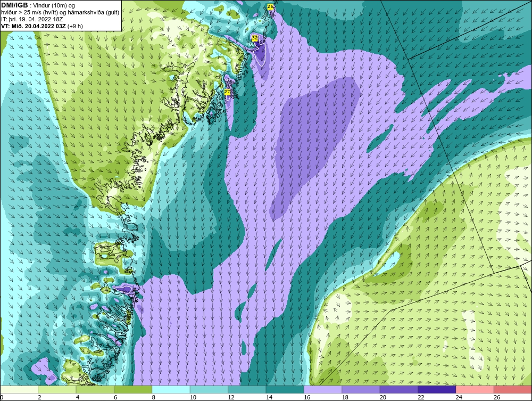The image size is (532, 401).
Task: Click the 'VT: Mið. 20.04.2022 03Z' valid time
Action: (34, 26)
